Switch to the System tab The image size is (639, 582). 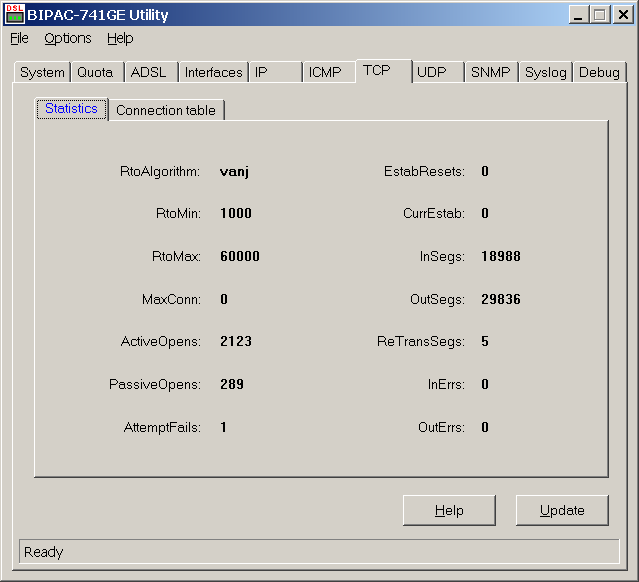(42, 72)
